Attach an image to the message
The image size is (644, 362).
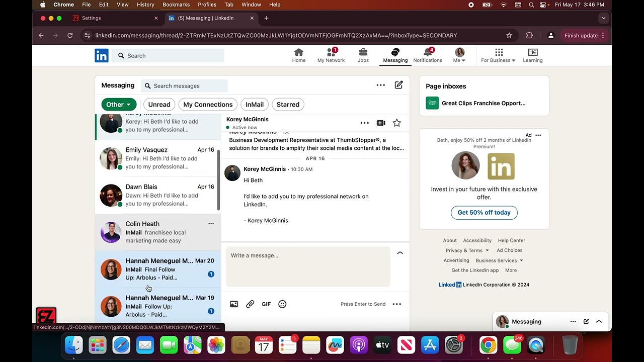234,304
